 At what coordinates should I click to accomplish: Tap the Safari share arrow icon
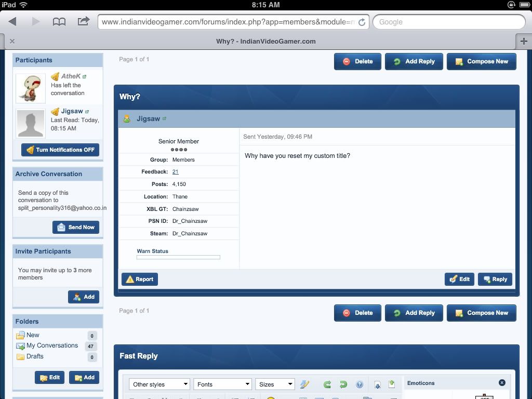(x=83, y=21)
